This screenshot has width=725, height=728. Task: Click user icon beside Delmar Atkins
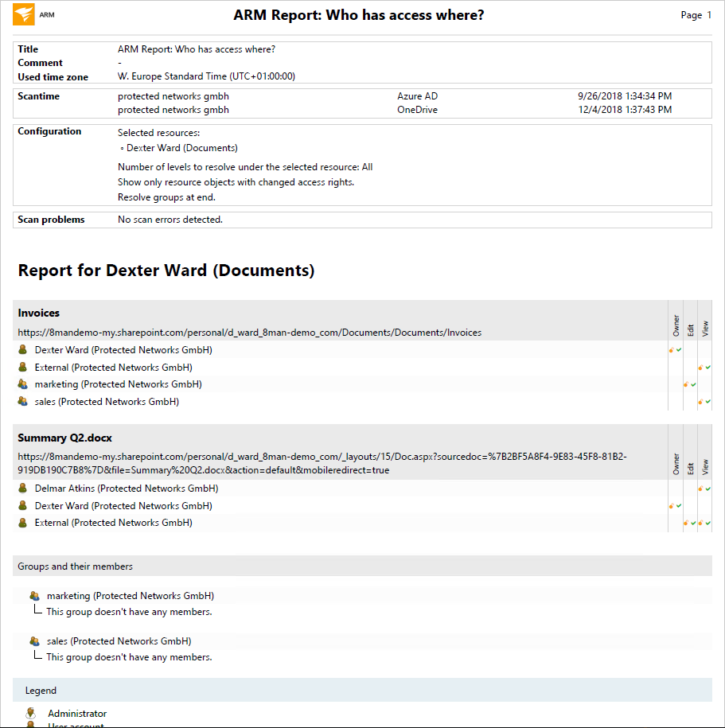point(23,489)
